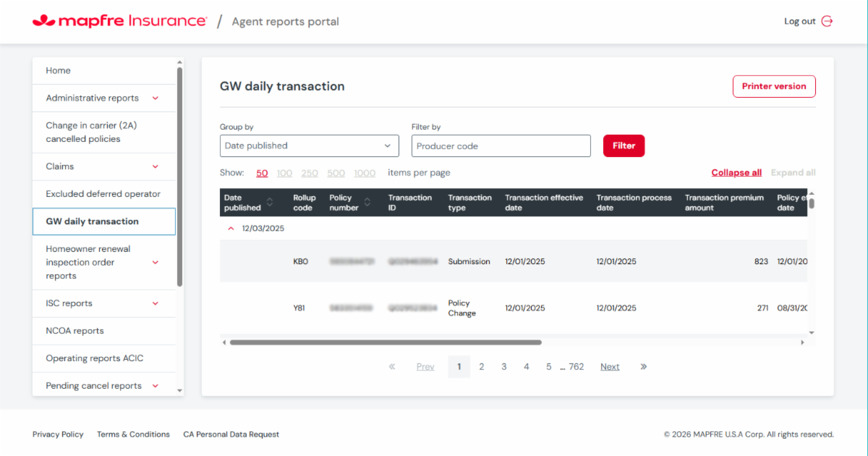Show 250 items per page
Viewport: 868px width, 456px height.
click(310, 173)
